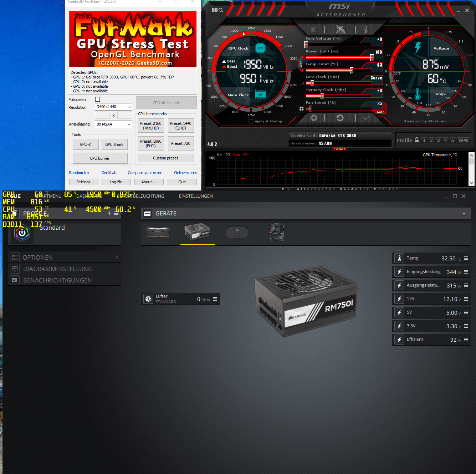Click Detach button on hardware monitor
Screen dimensions: 476x474
[x=340, y=149]
